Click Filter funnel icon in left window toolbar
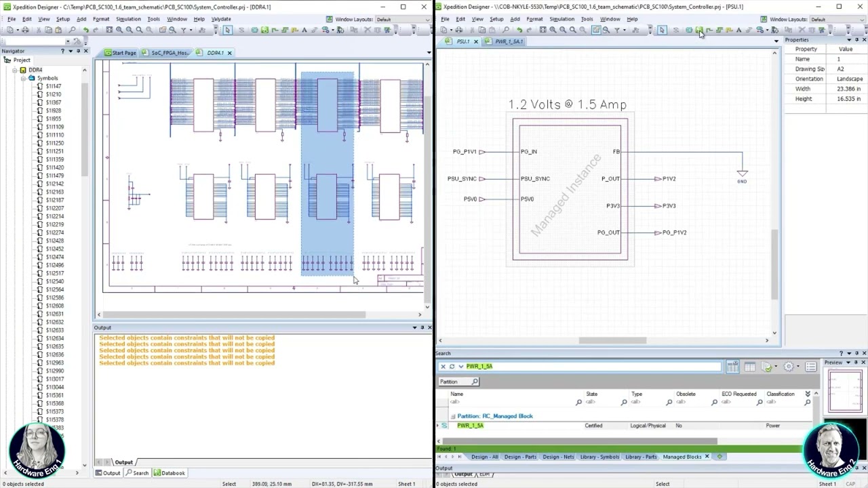This screenshot has height=488, width=868. (183, 30)
